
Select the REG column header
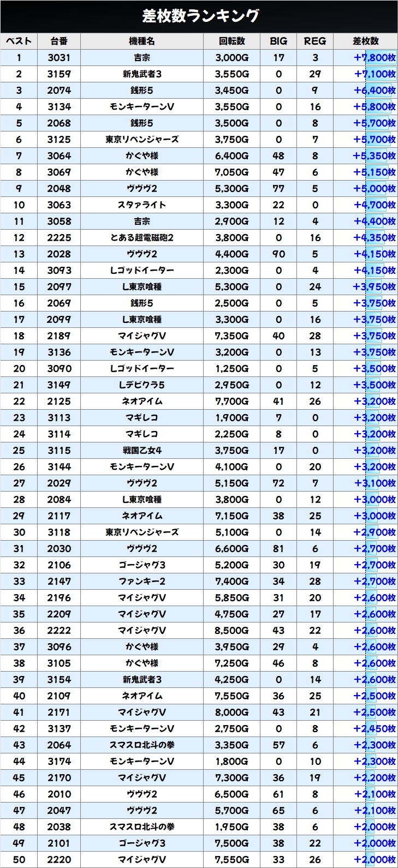(x=314, y=41)
